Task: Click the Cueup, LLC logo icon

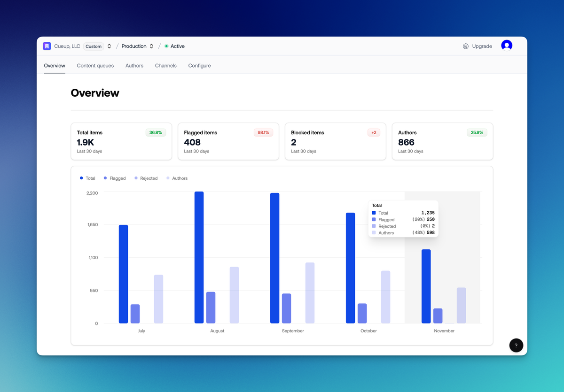Action: [x=47, y=46]
